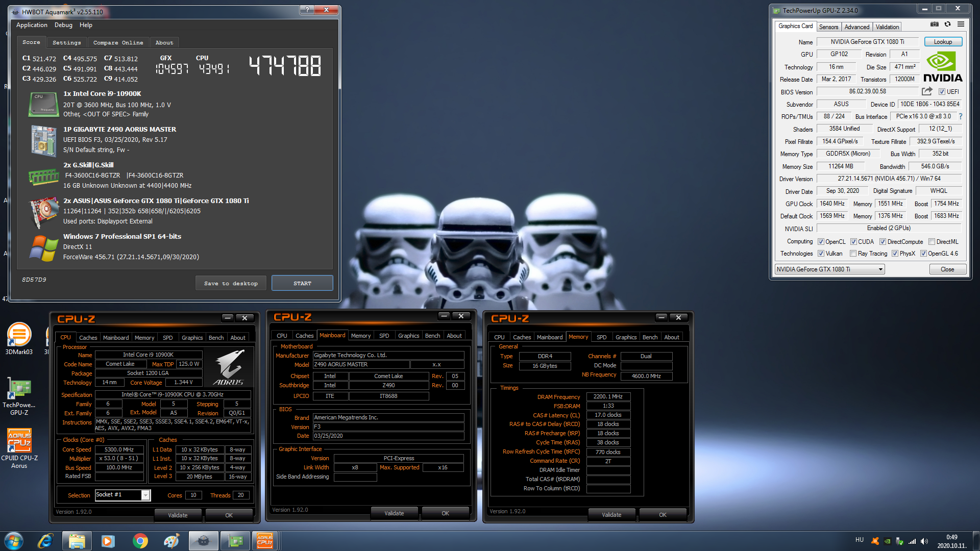This screenshot has height=551, width=980.
Task: Open Caches tab in left CPU-Z window
Action: pos(88,338)
